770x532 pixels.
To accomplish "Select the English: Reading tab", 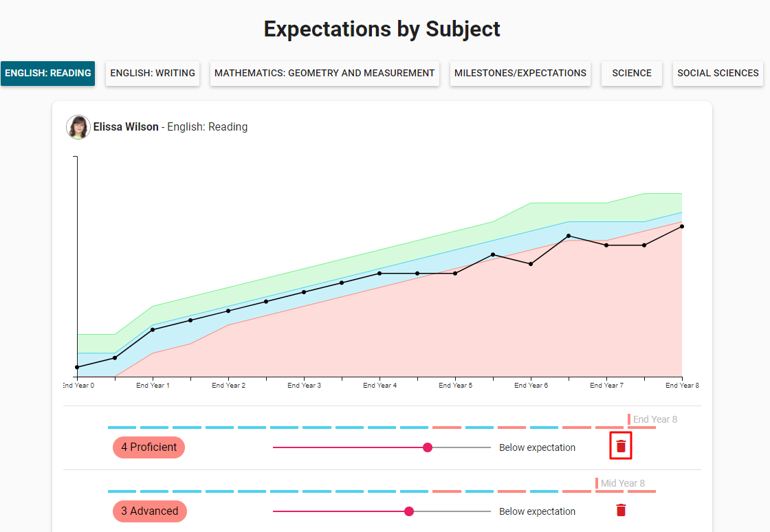I will point(47,73).
